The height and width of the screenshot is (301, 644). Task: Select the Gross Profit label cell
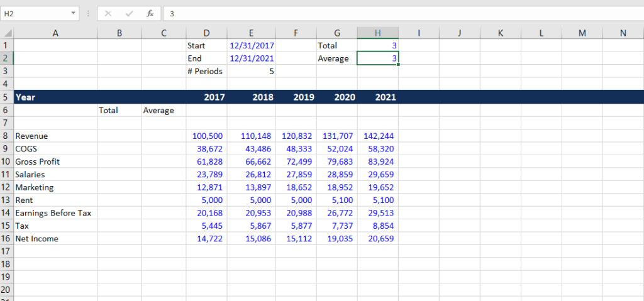[55, 161]
